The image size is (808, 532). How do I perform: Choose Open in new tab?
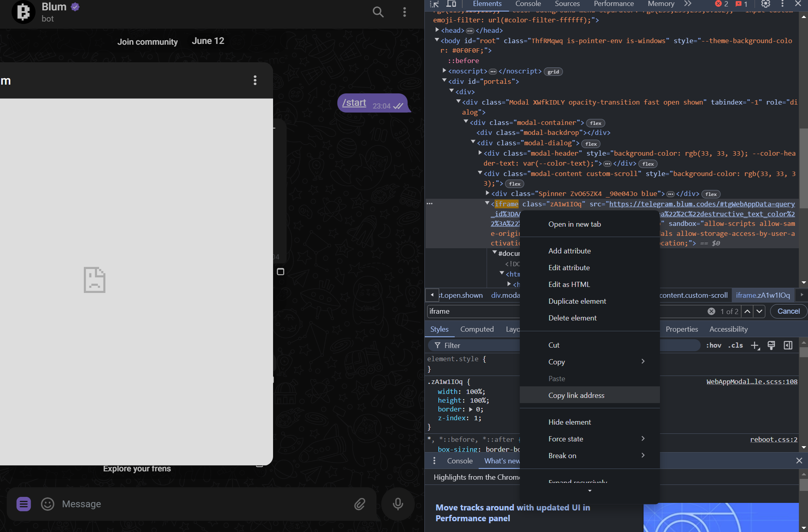(x=590, y=224)
